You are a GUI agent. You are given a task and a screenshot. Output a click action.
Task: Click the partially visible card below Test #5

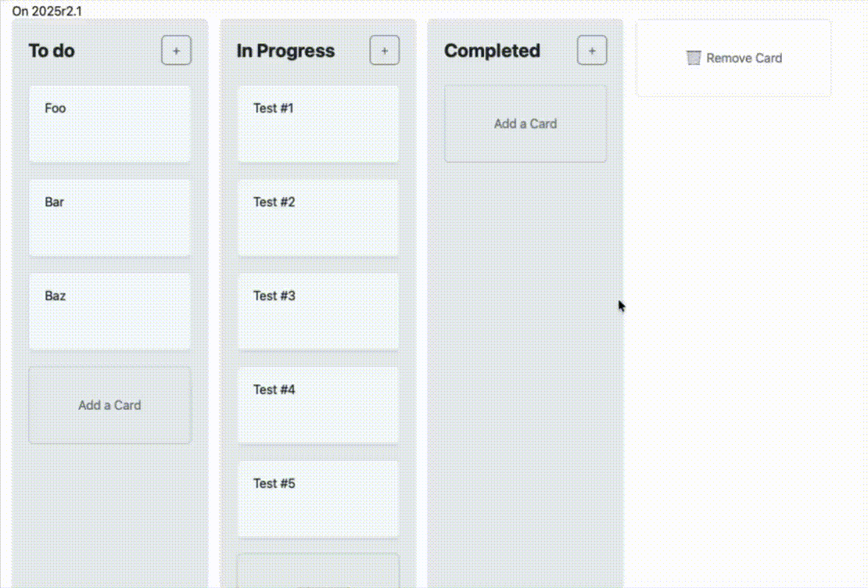click(318, 571)
